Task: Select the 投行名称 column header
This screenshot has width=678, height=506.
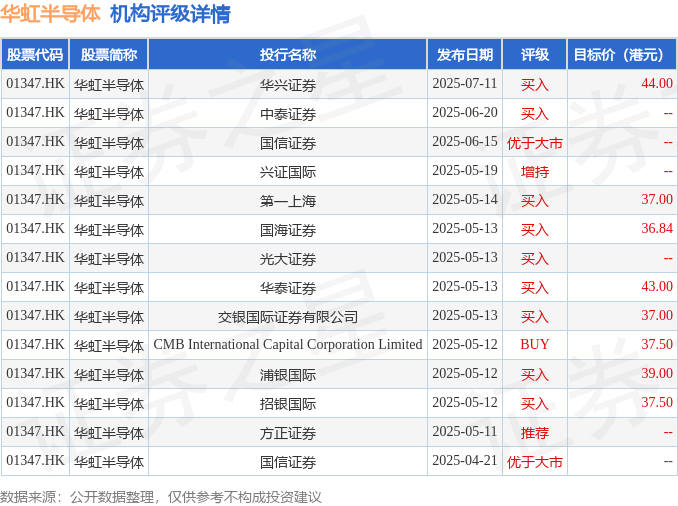Action: (x=288, y=54)
